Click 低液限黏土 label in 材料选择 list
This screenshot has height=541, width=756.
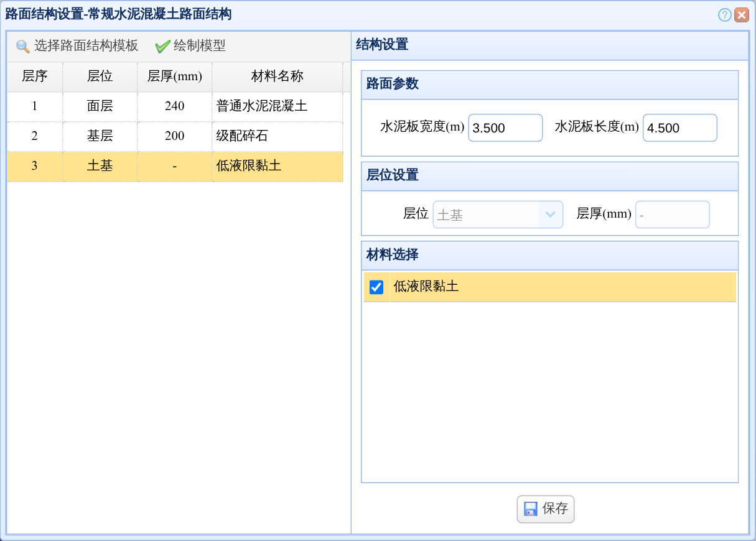tap(426, 287)
